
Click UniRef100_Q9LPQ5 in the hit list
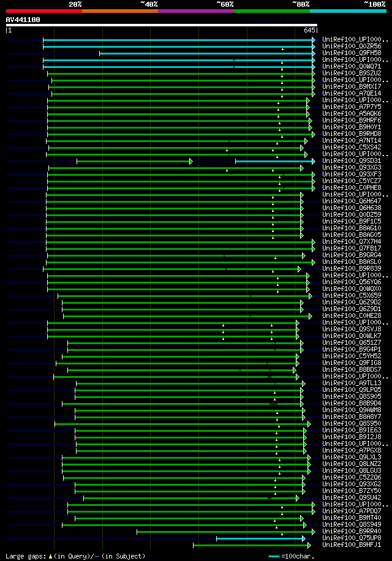[352, 390]
